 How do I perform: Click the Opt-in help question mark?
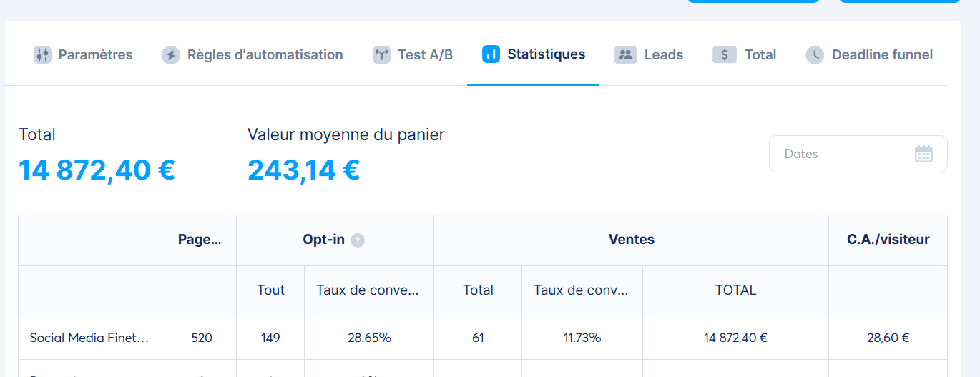point(358,240)
